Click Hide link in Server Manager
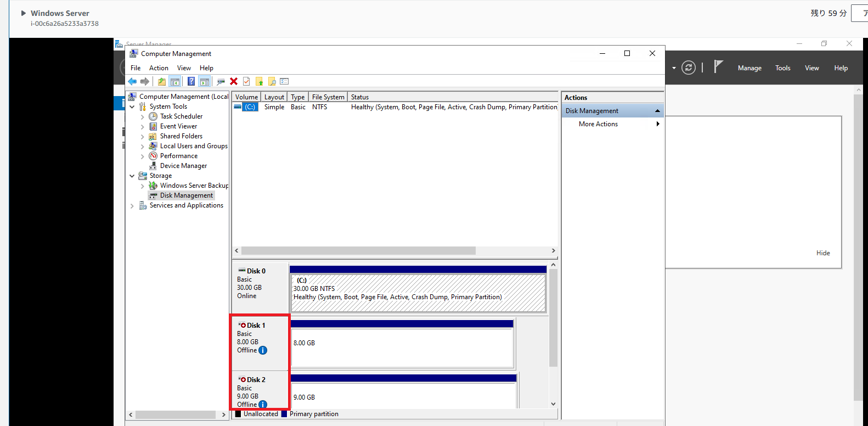 pos(823,253)
